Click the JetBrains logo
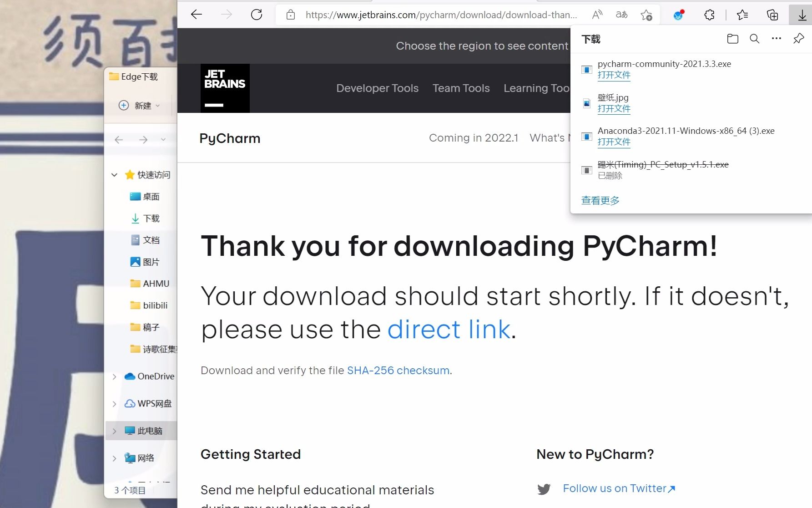Viewport: 812px width, 508px height. (x=225, y=88)
